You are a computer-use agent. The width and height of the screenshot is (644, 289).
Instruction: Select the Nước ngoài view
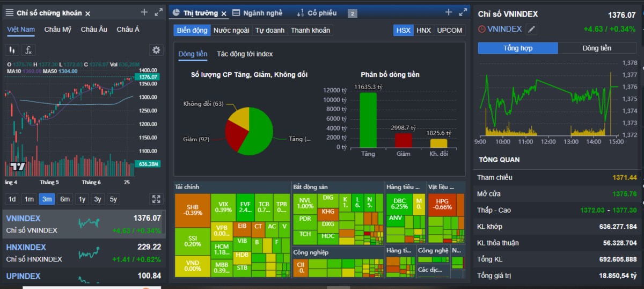tap(231, 30)
